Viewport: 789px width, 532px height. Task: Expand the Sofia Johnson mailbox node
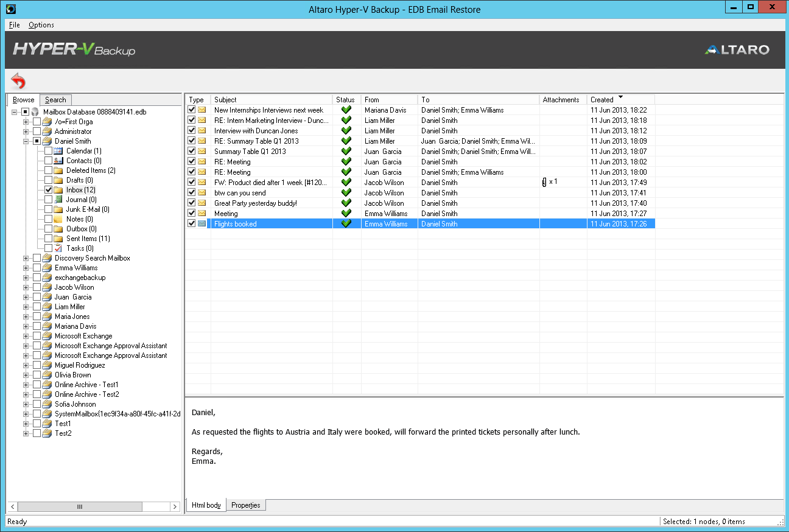click(x=26, y=404)
